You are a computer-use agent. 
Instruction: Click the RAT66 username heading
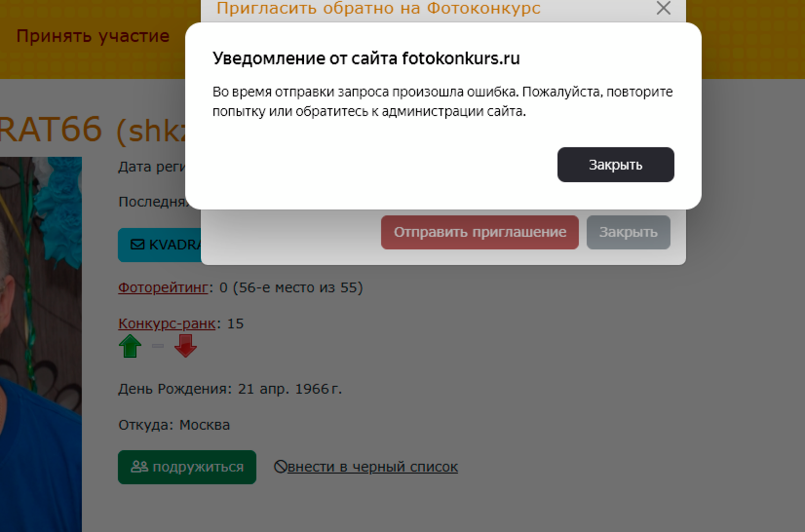pos(91,130)
